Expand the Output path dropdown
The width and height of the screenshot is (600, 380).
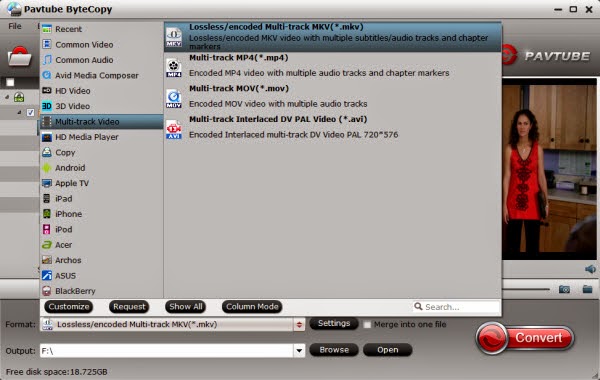tap(299, 351)
